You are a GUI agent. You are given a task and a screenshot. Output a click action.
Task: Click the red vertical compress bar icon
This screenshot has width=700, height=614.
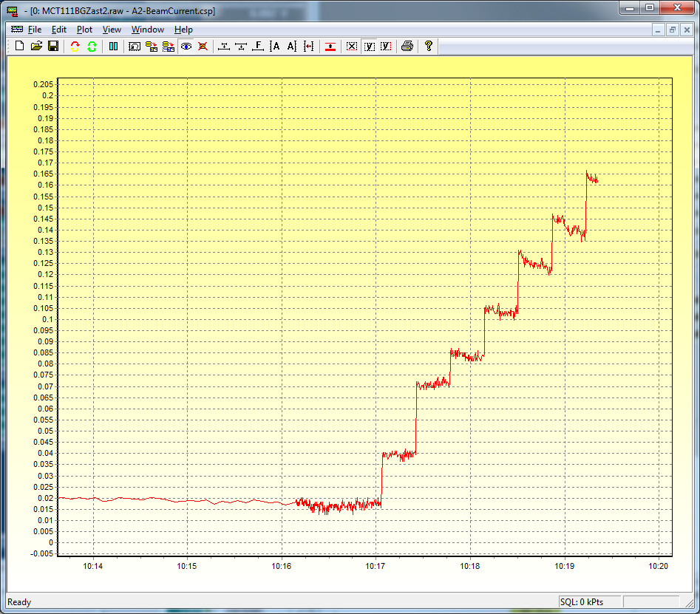(330, 47)
